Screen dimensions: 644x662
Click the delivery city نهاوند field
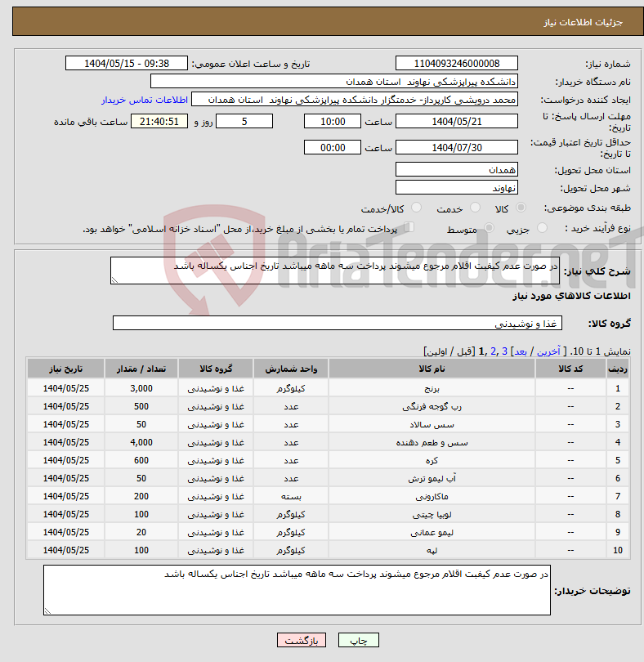[457, 188]
